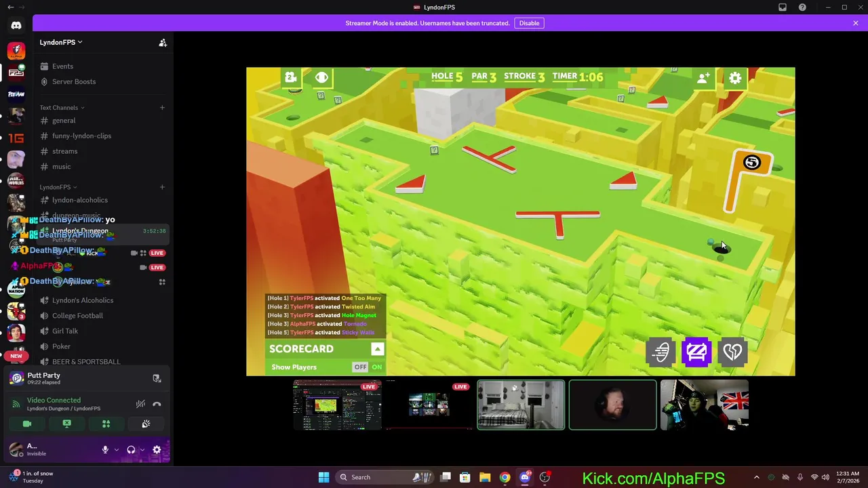Create channel in Text Channels category
868x488 pixels.
[x=162, y=108]
